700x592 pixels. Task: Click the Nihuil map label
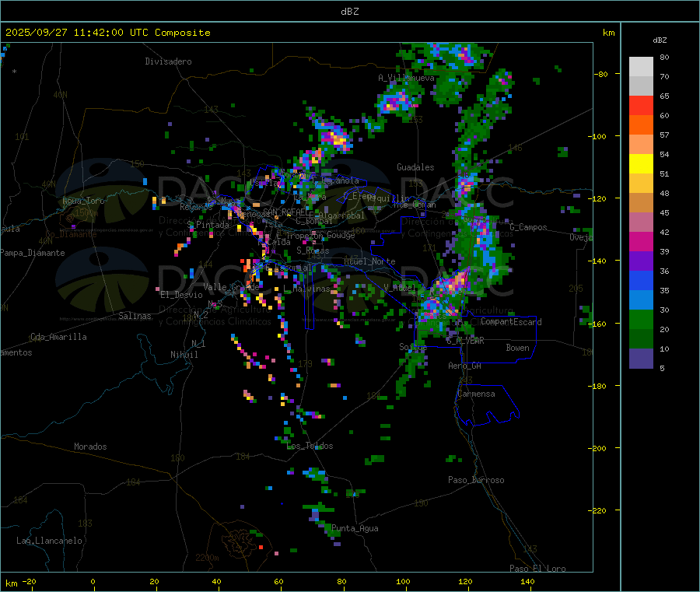(x=184, y=355)
